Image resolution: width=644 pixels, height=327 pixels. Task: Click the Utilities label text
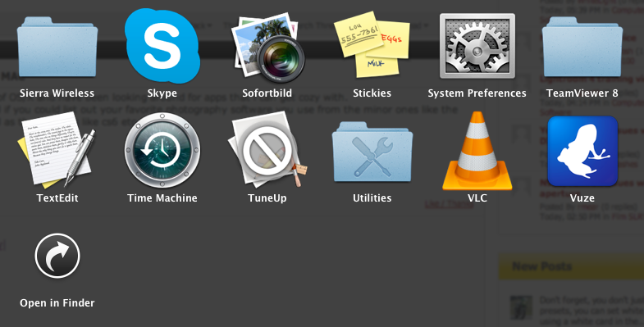372,198
